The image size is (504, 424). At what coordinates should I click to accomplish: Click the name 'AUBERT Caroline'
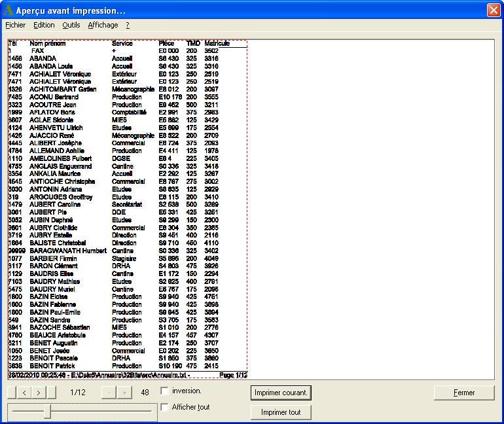tap(55, 204)
